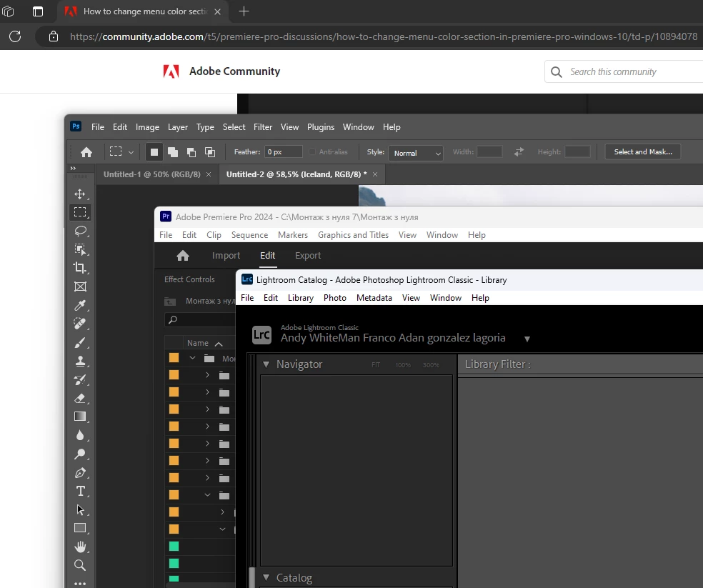Choose Add to selection mode icon
Screen dimensions: 703x588
coord(173,152)
